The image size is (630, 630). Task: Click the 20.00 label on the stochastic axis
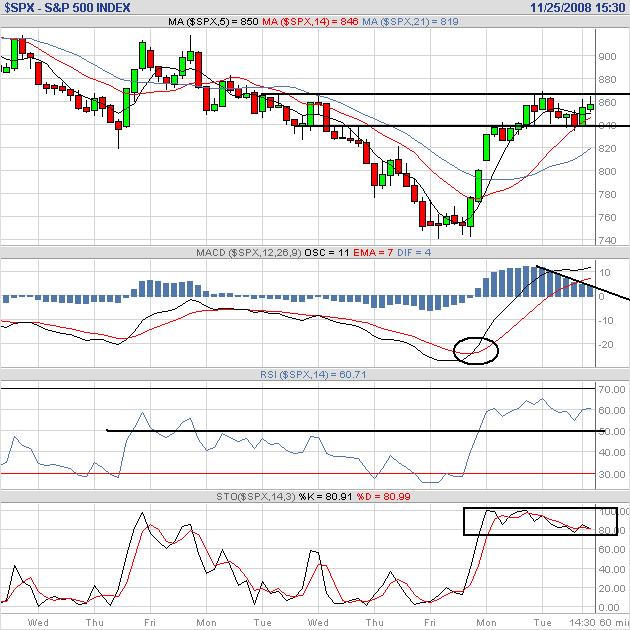coord(613,588)
